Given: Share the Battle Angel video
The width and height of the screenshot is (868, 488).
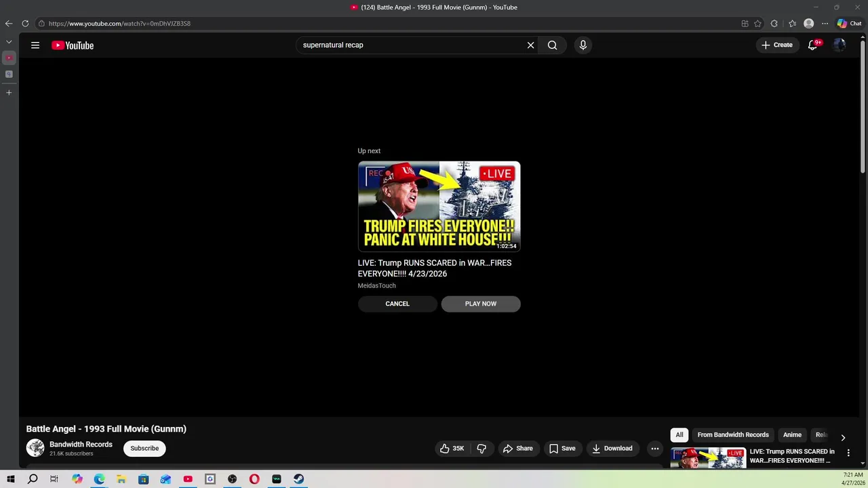Looking at the screenshot, I should pos(518,448).
